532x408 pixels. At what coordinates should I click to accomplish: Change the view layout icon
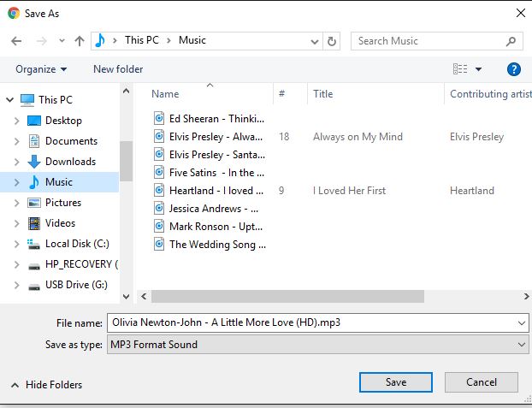coord(460,69)
